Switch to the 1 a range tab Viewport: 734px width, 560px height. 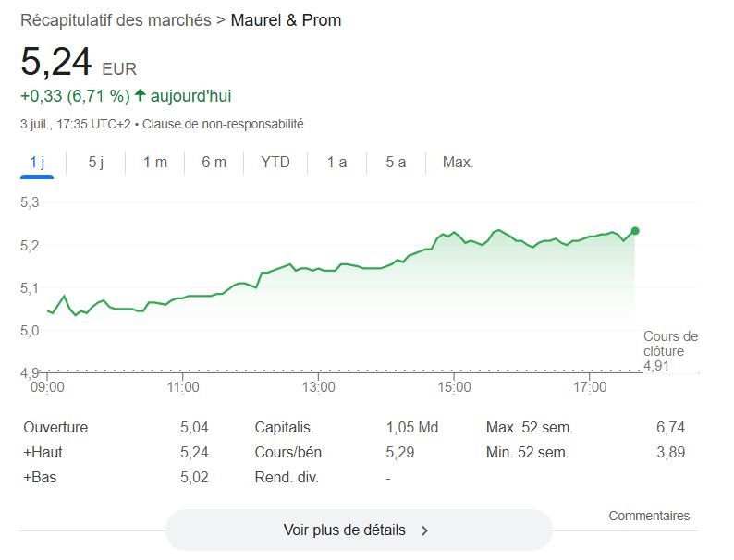click(336, 163)
